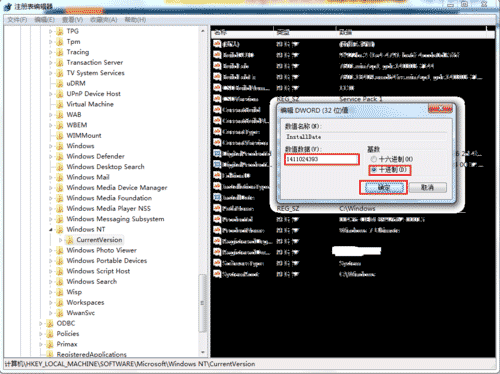Expand the Windows Mail tree node
This screenshot has width=500, height=374.
pos(51,177)
